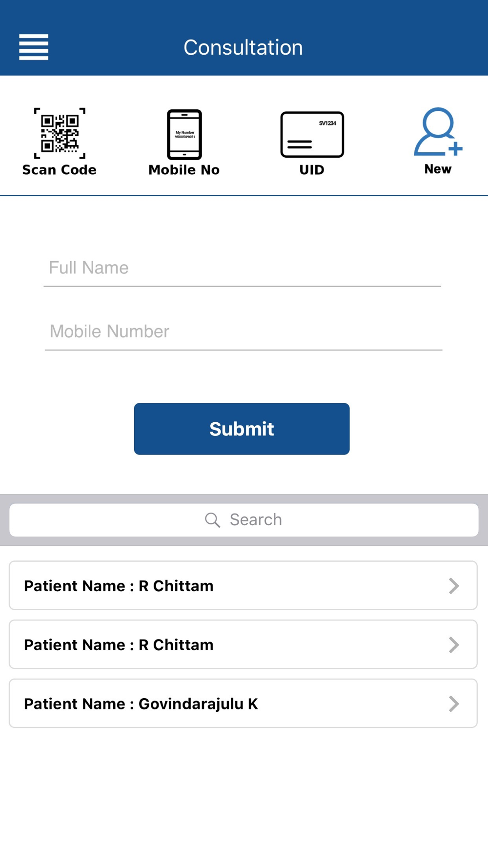Open the hamburger navigation menu
The image size is (488, 868).
34,47
